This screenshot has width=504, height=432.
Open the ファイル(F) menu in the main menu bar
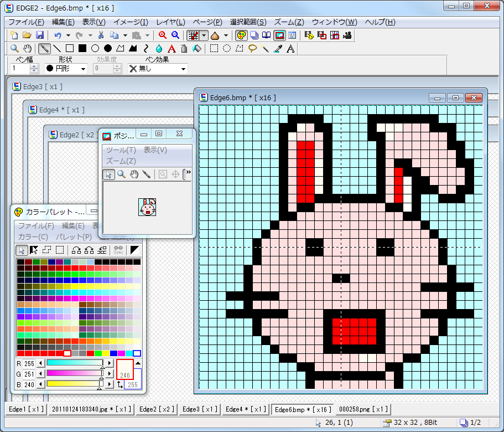coord(26,22)
